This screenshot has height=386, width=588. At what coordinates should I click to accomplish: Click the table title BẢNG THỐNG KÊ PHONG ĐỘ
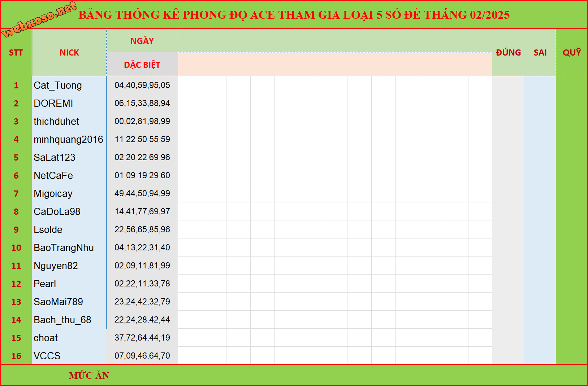click(294, 15)
